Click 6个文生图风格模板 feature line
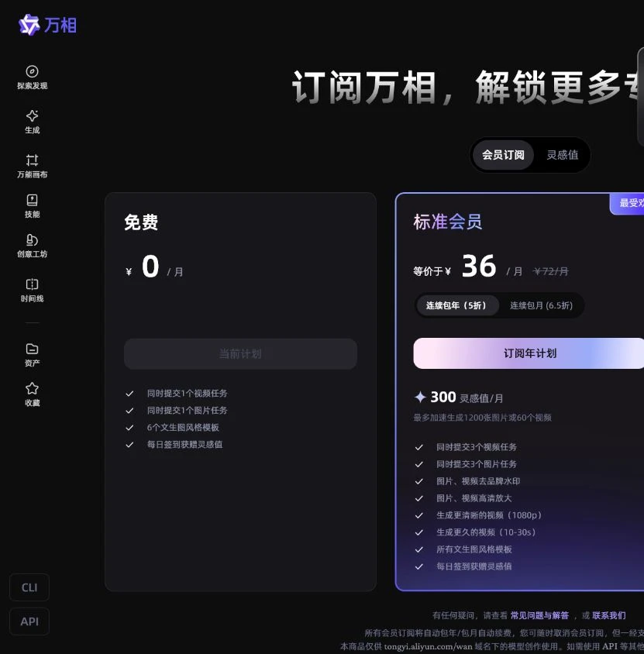 pos(183,427)
